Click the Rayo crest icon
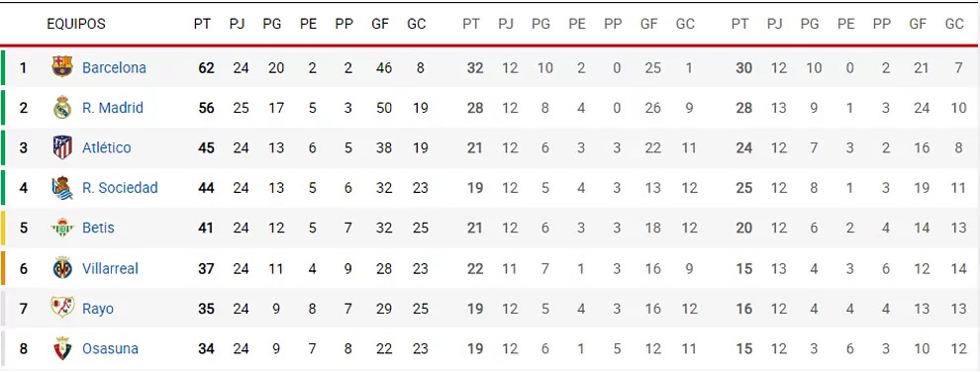This screenshot has width=980, height=373. click(x=62, y=308)
